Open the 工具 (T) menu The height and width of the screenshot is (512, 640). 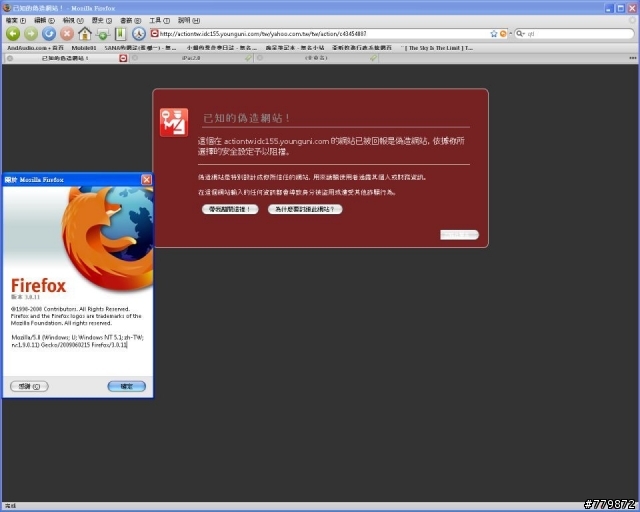[159, 20]
